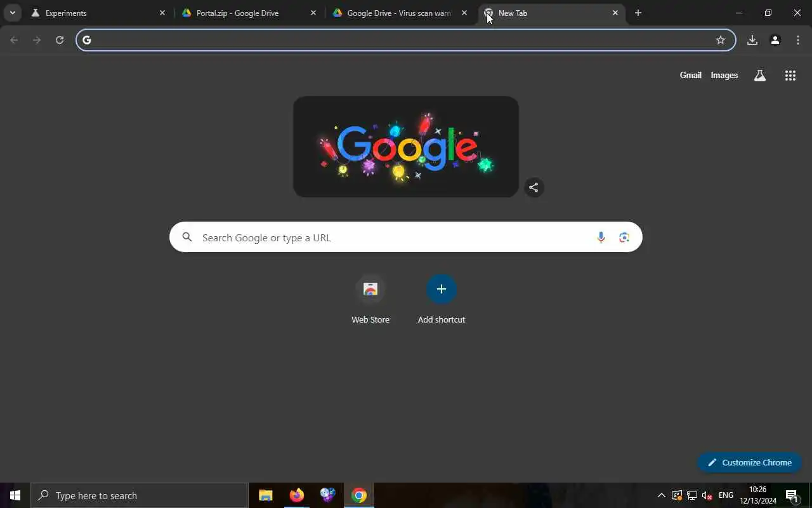Click the security tray icon beside the hidden-icons arrow
812x508 pixels.
point(677,495)
